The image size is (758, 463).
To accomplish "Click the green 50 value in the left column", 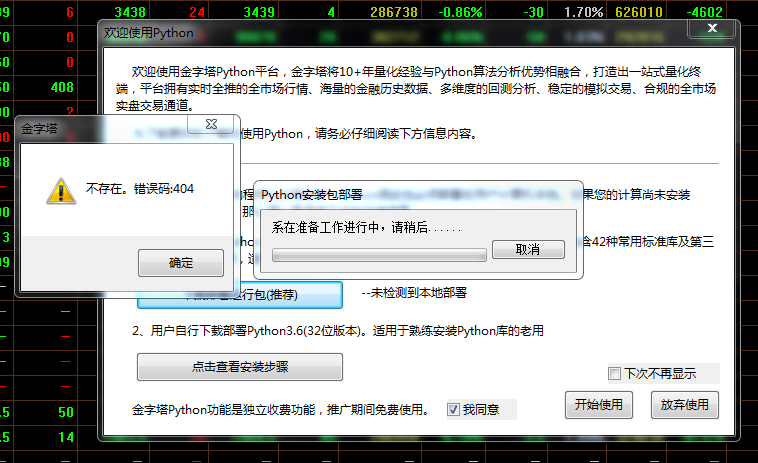I will tap(66, 412).
